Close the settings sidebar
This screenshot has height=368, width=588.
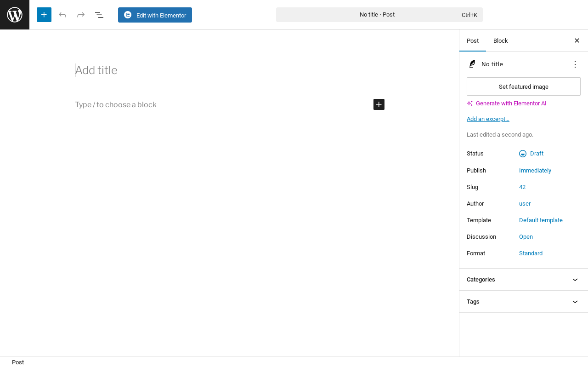click(577, 40)
